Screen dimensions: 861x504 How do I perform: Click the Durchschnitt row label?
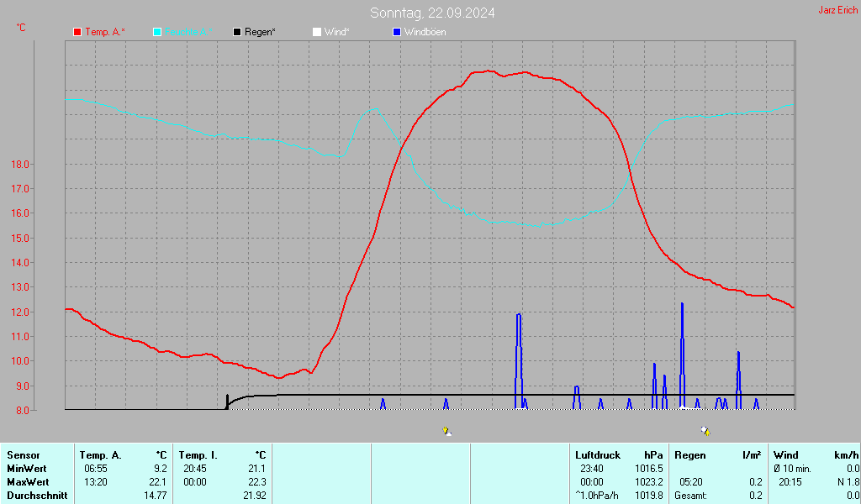(x=34, y=496)
